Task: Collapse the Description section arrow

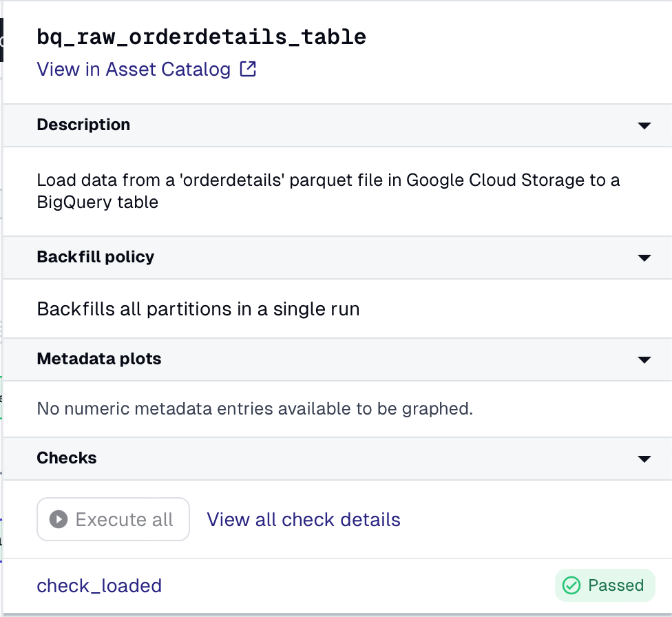Action: point(644,125)
